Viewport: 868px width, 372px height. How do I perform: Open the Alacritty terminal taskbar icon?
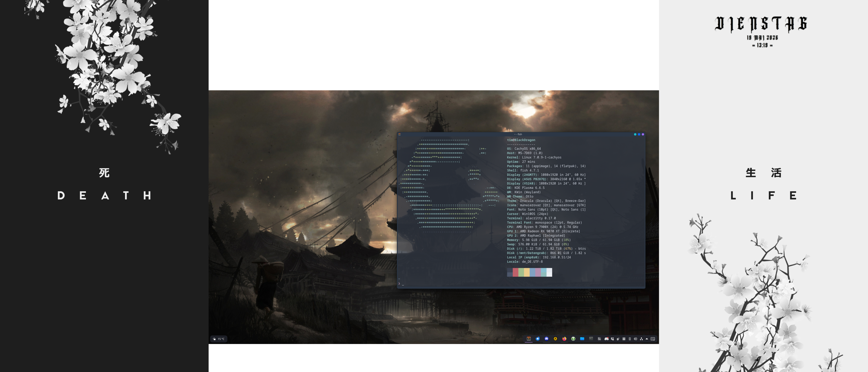(529, 339)
